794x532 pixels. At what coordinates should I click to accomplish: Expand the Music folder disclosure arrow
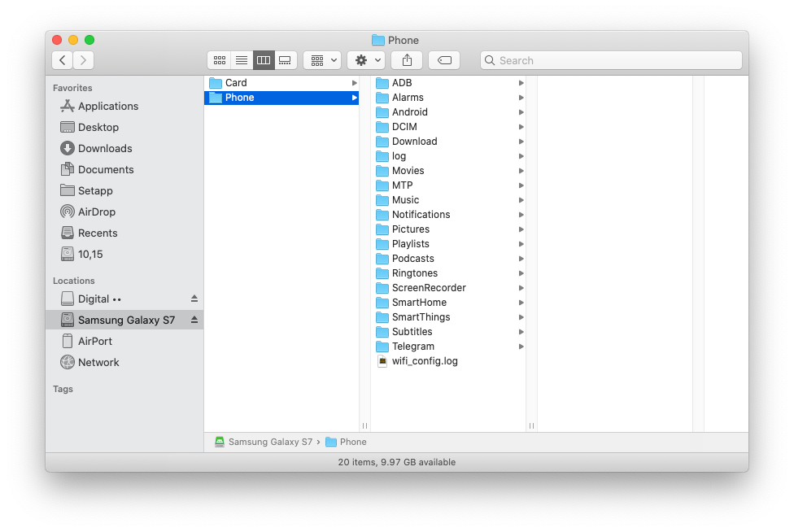pos(521,200)
